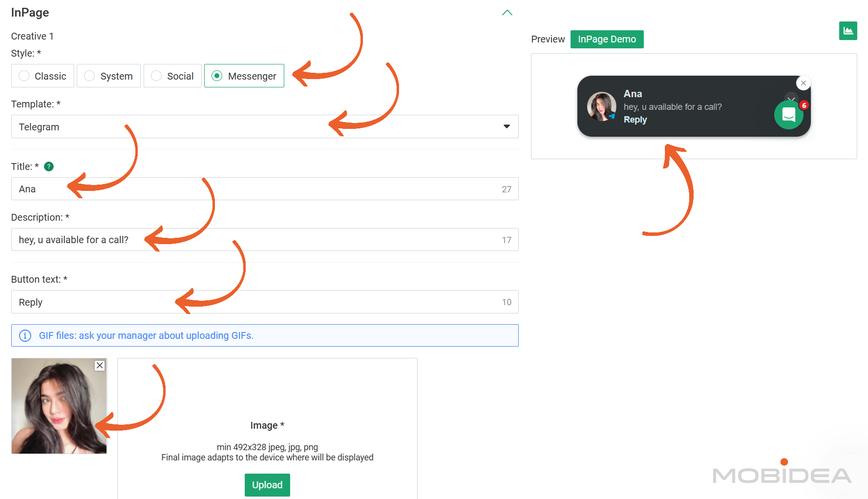This screenshot has height=499, width=868.
Task: Select the Classic style option
Action: coord(42,76)
